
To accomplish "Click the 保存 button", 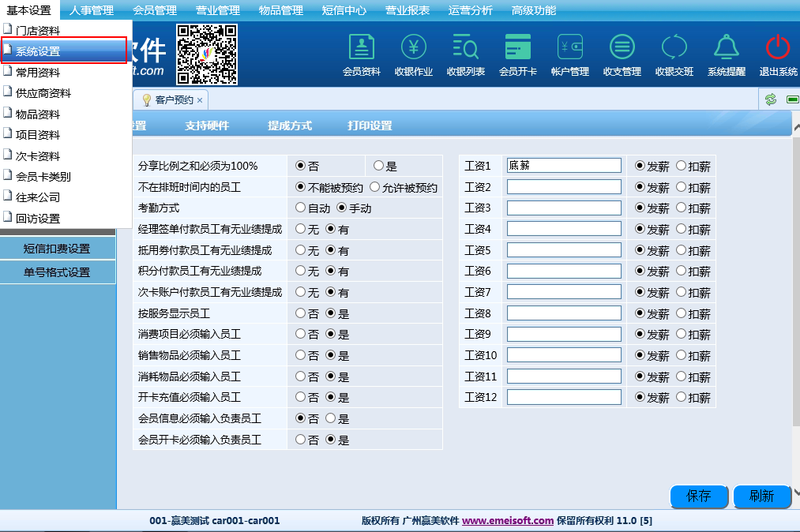I will 699,496.
